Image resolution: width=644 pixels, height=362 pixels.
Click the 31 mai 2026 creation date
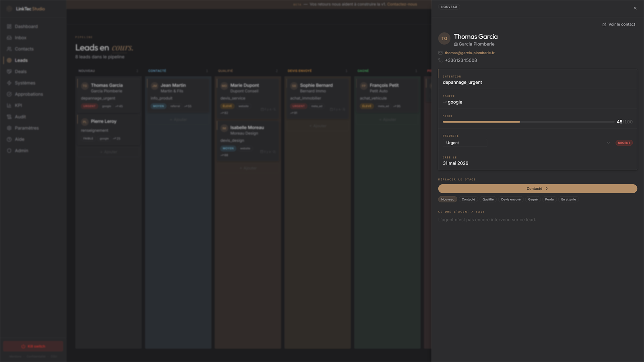pyautogui.click(x=456, y=163)
